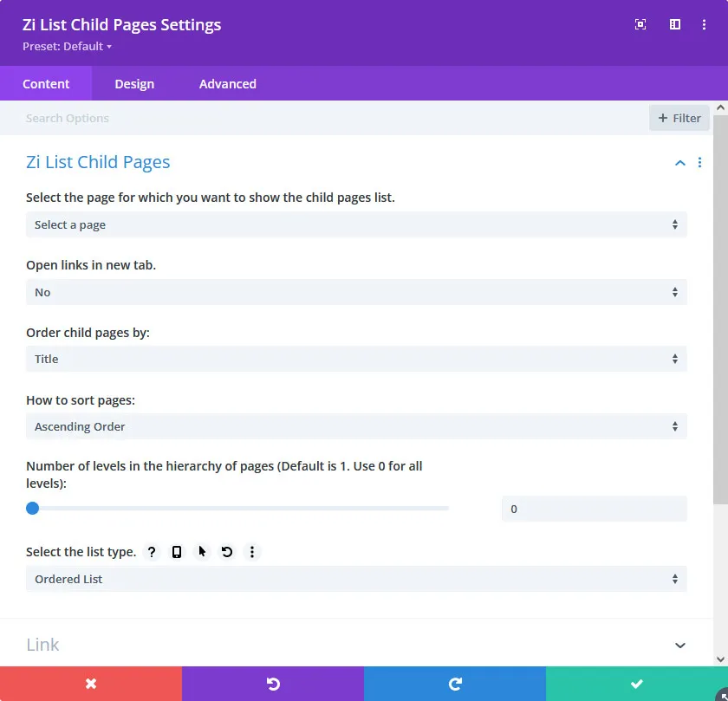Click the hover cursor icon
This screenshot has height=701, width=728.
coord(202,552)
